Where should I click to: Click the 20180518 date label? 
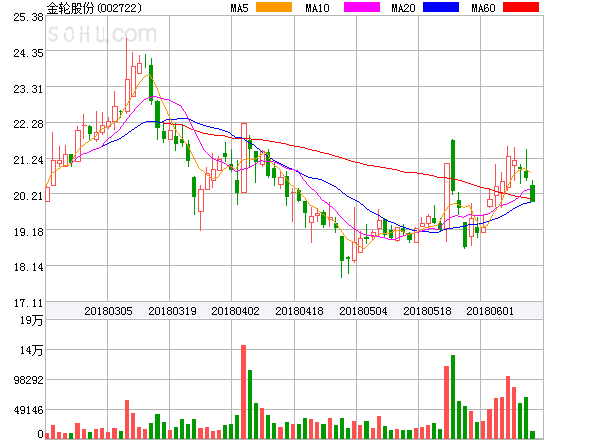[427, 311]
